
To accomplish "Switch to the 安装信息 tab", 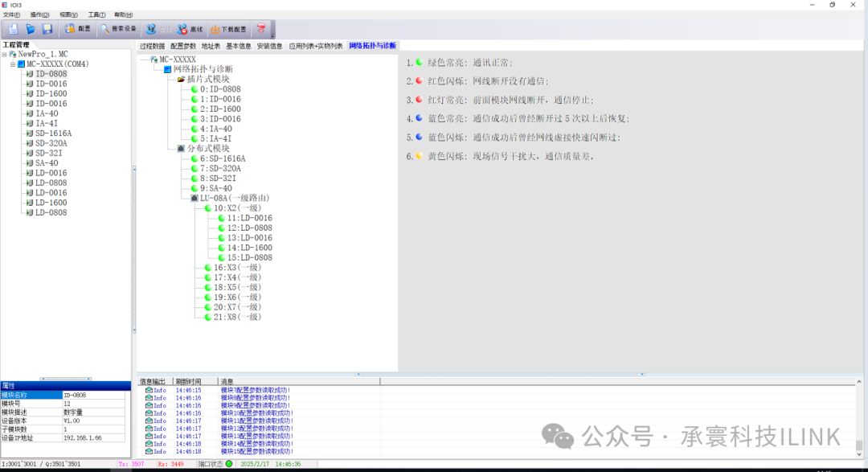I will pos(269,46).
